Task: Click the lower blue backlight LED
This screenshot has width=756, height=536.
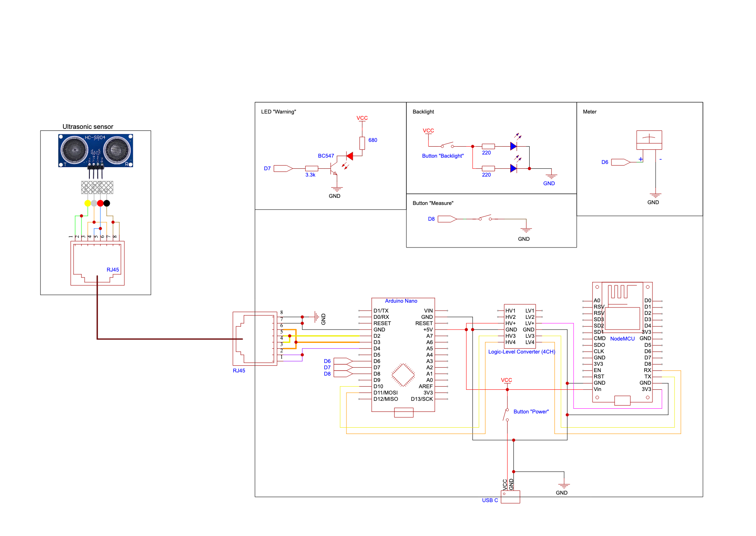Action: 513,168
